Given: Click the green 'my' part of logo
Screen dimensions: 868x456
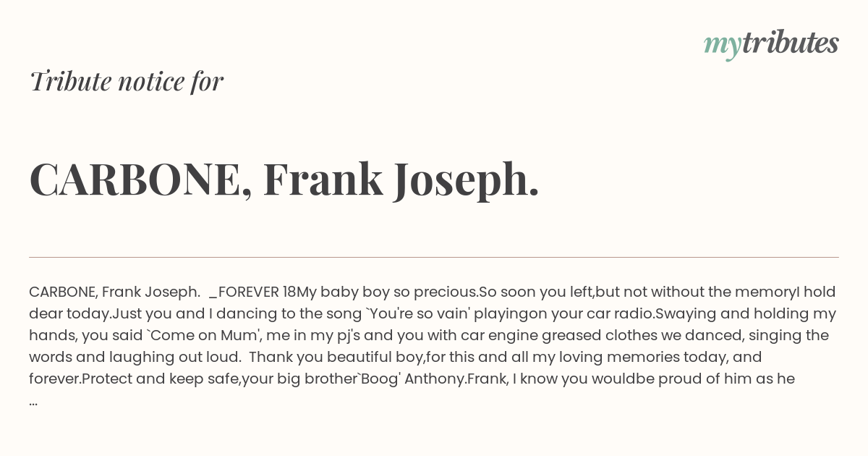Looking at the screenshot, I should click(723, 46).
